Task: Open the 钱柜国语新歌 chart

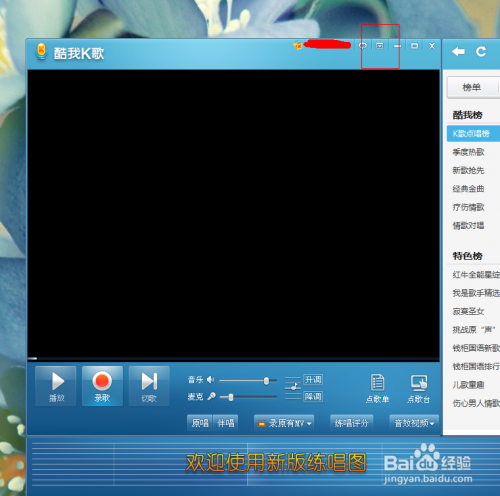Action: click(476, 348)
